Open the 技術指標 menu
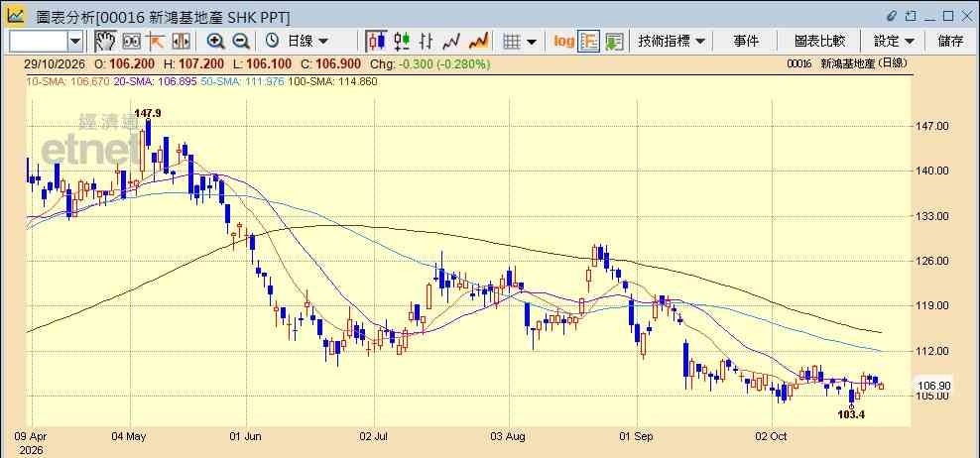This screenshot has height=458, width=980. coord(672,42)
